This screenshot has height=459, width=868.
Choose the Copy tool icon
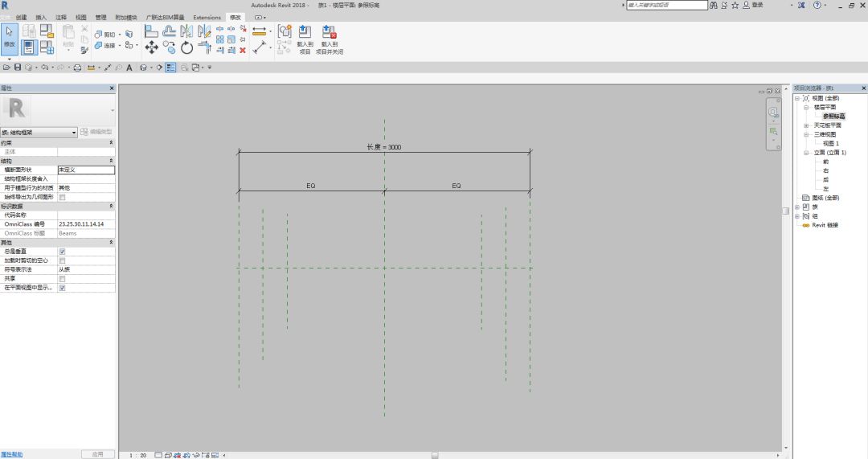170,47
